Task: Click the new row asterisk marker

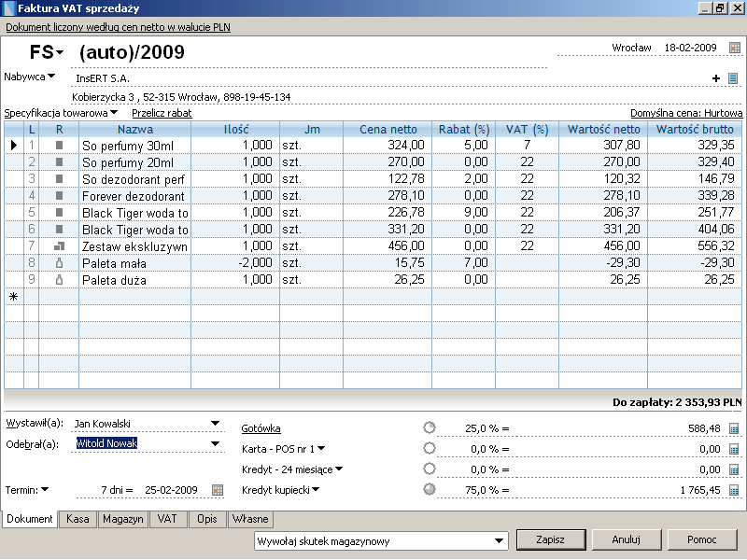Action: (x=13, y=297)
